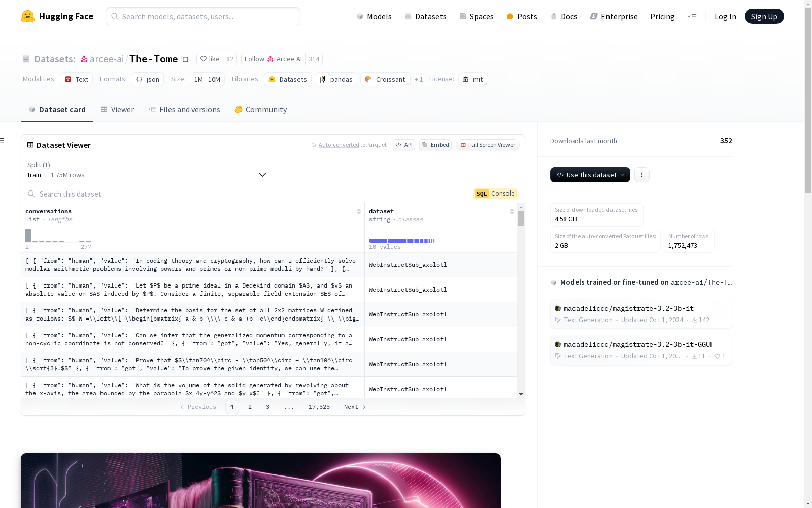Open the Pricing page
Viewport: 812px width, 508px height.
tap(662, 16)
